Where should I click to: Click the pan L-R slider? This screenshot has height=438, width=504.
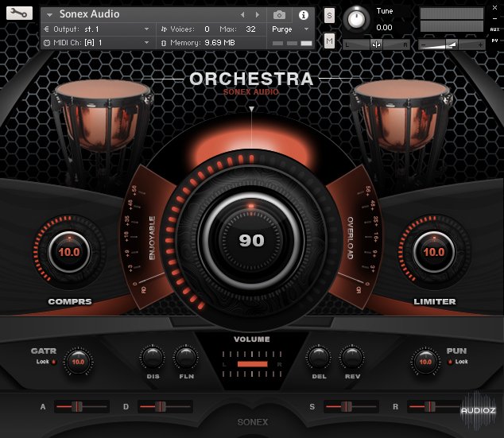click(377, 45)
